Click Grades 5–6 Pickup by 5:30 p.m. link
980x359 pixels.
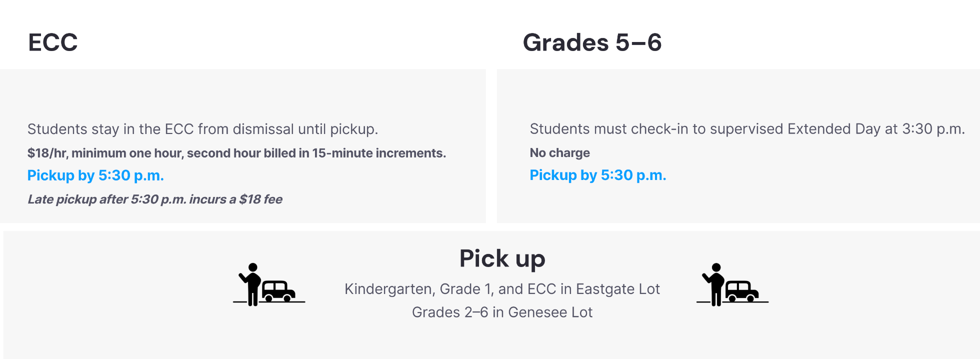[598, 175]
